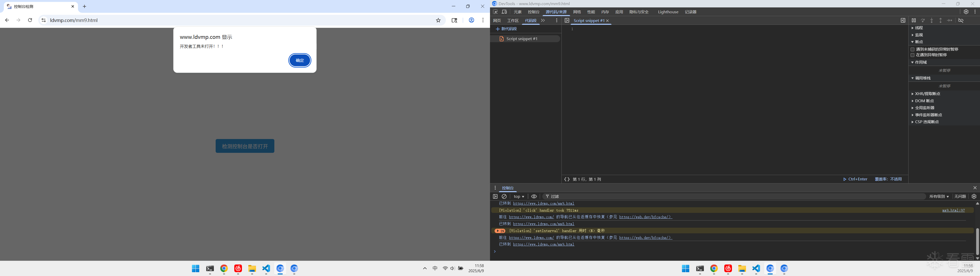The image size is (980, 276).
Task: Open console settings gear icon
Action: (974, 196)
